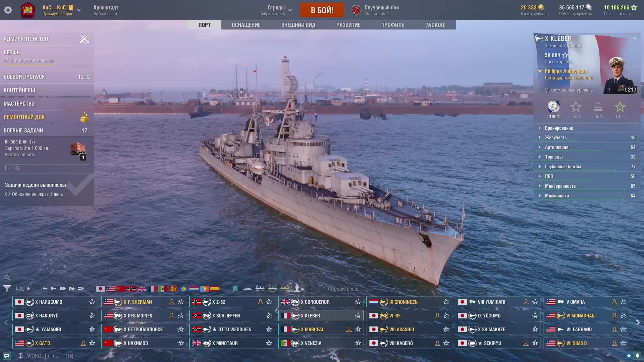Click the daily challenge container crate icon

[78, 149]
